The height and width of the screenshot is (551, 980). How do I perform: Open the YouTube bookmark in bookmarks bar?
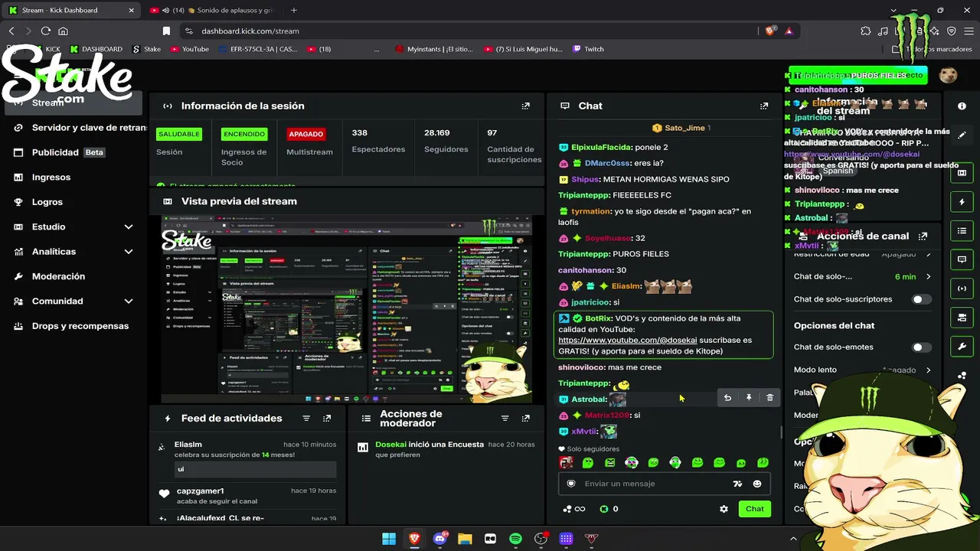(x=190, y=49)
